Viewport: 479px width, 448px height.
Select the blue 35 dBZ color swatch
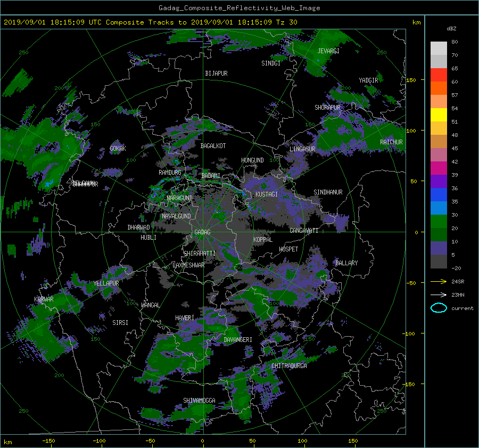[x=439, y=194]
